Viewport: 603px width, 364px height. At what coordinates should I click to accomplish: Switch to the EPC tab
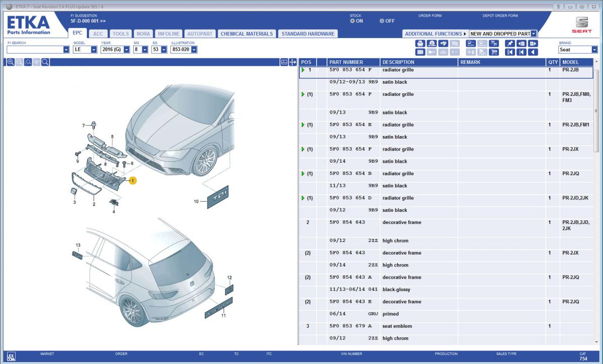coord(77,34)
